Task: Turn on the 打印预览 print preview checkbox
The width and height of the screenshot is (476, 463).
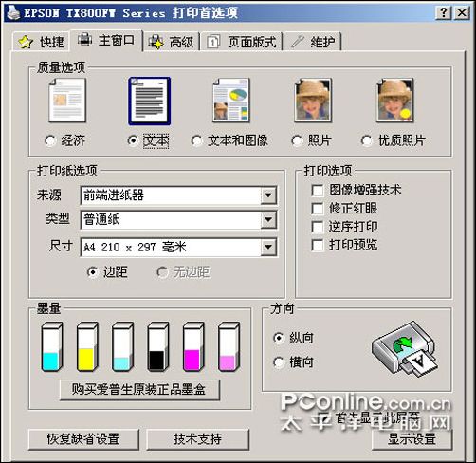Action: (318, 245)
